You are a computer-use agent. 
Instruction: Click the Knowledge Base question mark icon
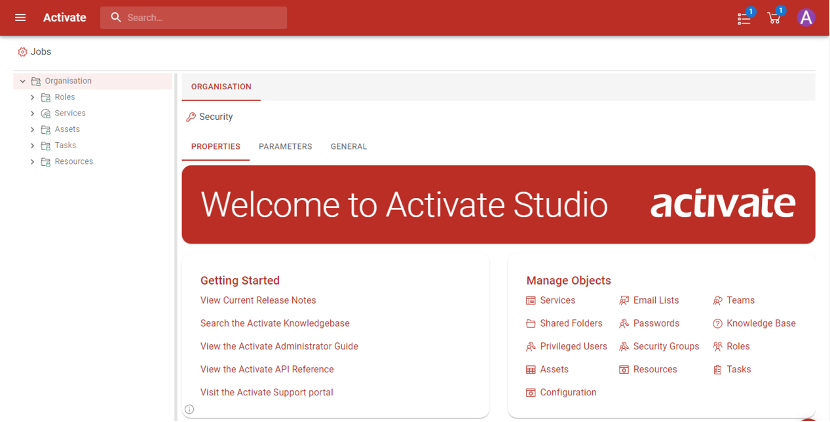point(718,324)
